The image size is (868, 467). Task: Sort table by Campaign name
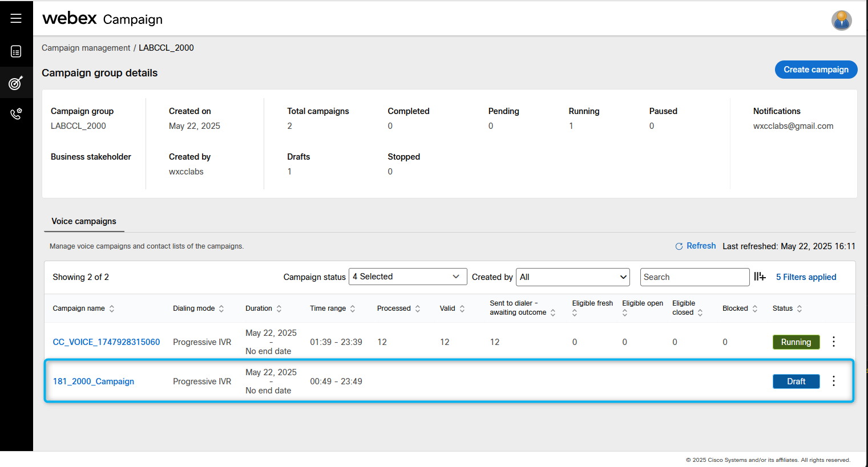click(x=112, y=308)
